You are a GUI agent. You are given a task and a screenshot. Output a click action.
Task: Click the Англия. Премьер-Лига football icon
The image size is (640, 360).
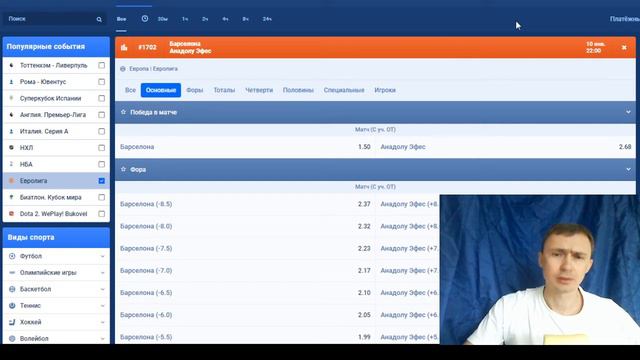pos(11,115)
